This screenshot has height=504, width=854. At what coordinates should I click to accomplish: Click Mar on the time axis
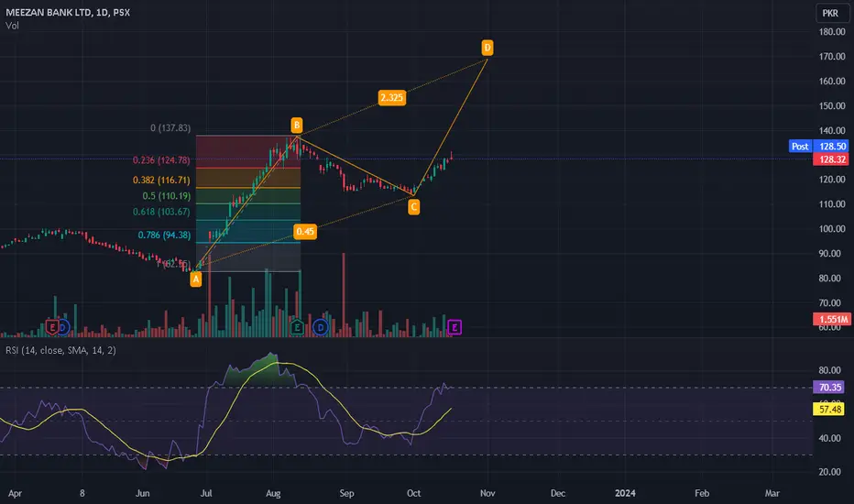pos(772,494)
